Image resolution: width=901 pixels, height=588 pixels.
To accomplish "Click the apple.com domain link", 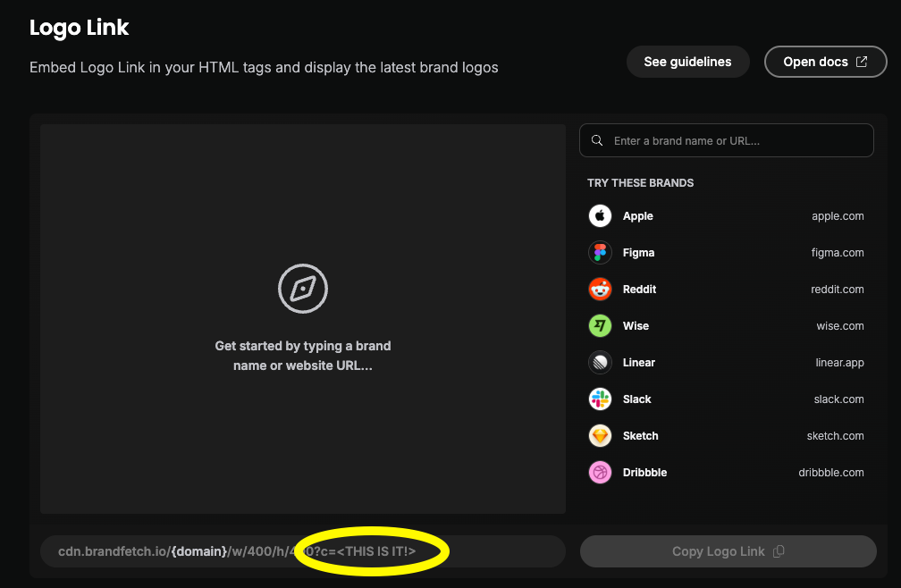I will (x=838, y=215).
